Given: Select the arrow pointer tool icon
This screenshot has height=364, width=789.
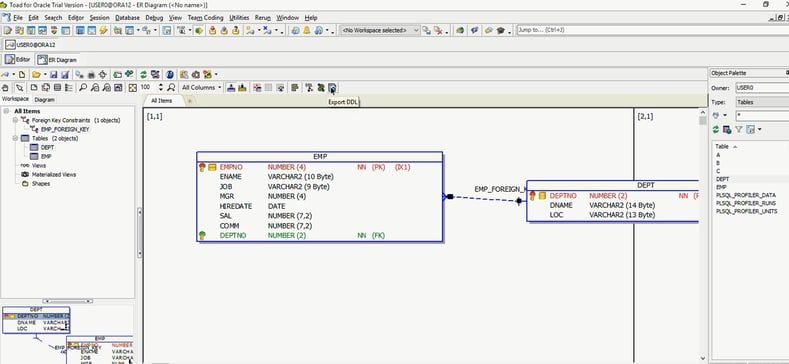Looking at the screenshot, I should tap(19, 88).
